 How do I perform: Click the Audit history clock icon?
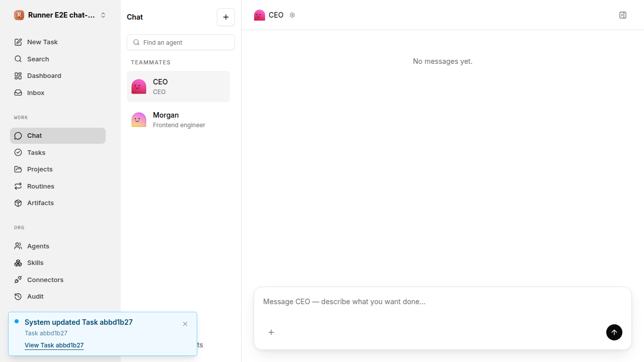18,297
